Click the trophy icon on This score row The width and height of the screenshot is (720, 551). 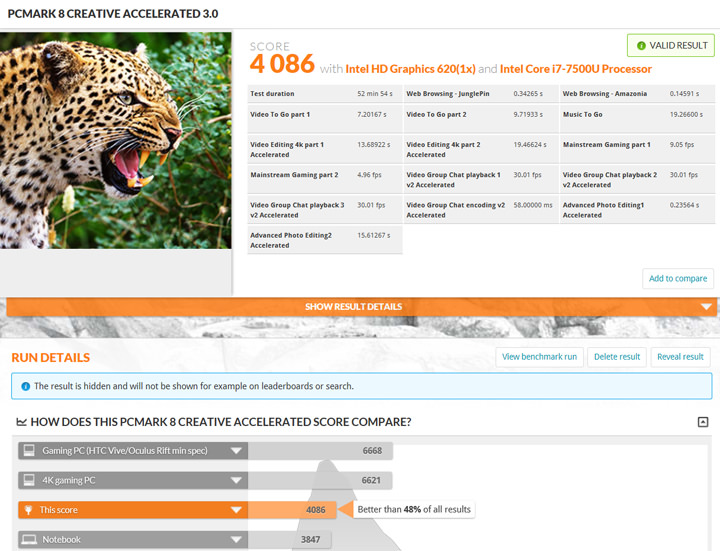point(29,510)
